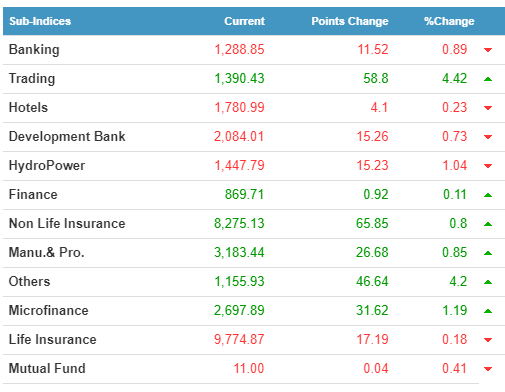Image resolution: width=505 pixels, height=392 pixels.
Task: Click the red down arrow in Hotels row
Action: [x=488, y=108]
